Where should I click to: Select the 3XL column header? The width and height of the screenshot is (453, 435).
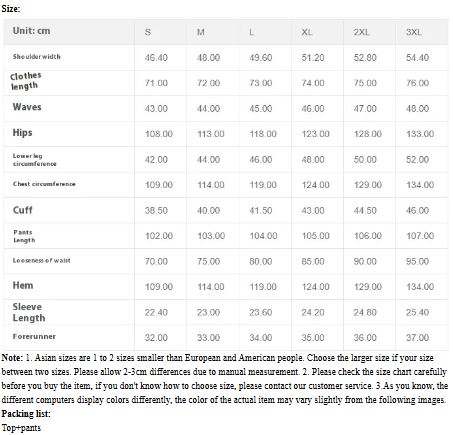pyautogui.click(x=414, y=32)
